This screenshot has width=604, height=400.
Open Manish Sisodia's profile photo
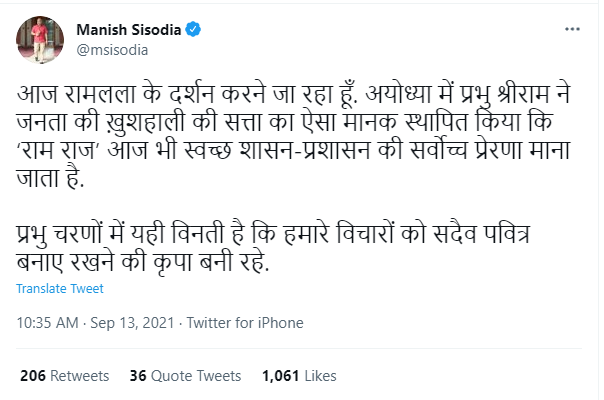[36, 36]
